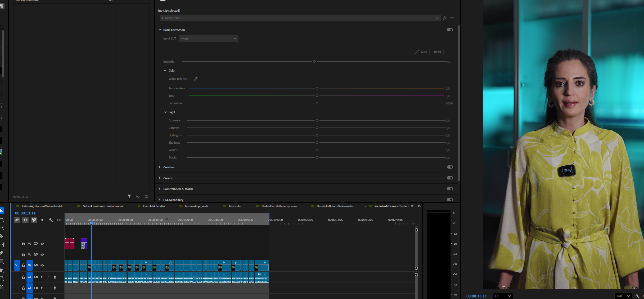Select the Selection tool arrow

click(2, 210)
